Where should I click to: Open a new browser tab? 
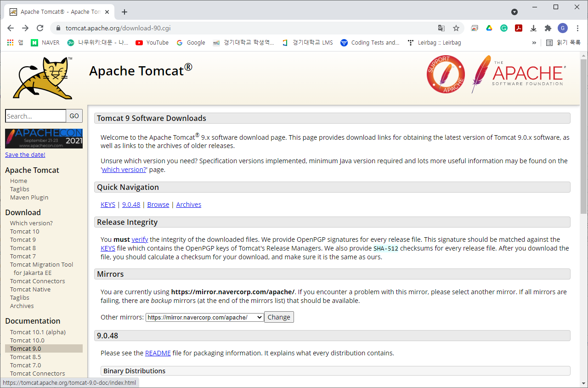[124, 12]
